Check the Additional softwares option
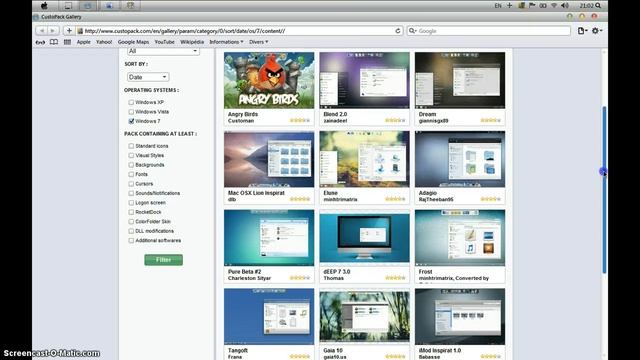This screenshot has width=640, height=360. (x=131, y=241)
